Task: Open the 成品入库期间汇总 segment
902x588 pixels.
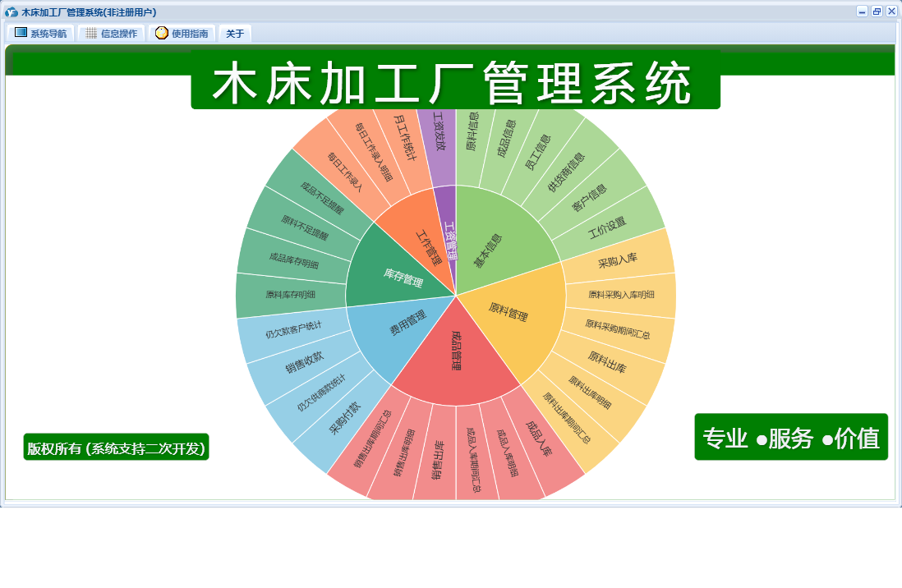Action: coord(474,459)
